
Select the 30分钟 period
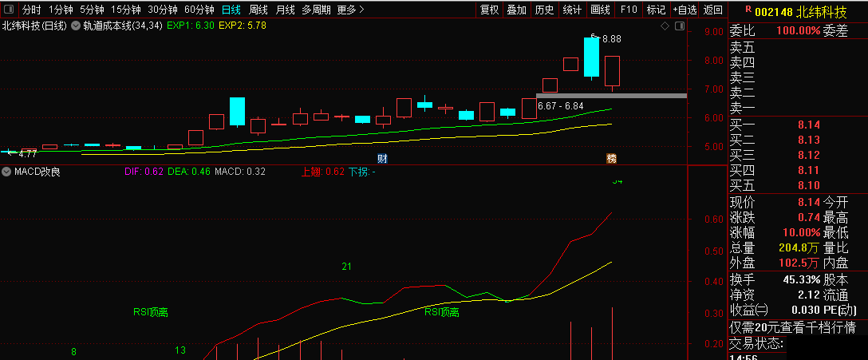[x=162, y=10]
